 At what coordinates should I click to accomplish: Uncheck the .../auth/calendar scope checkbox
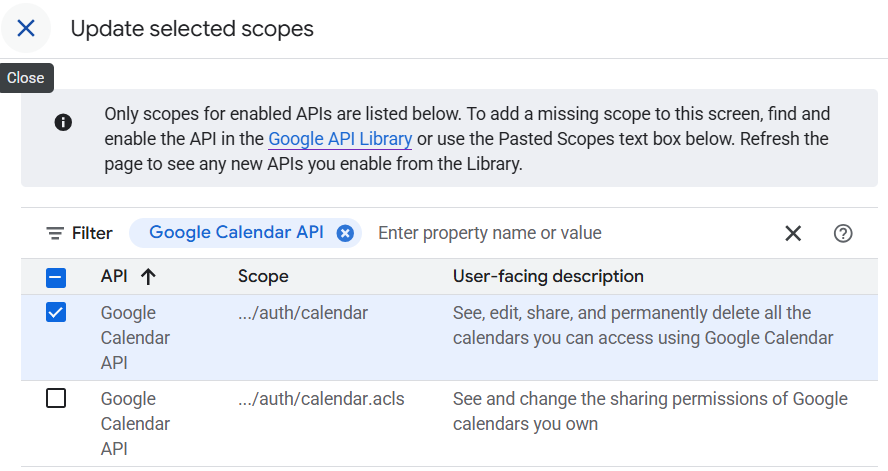[x=56, y=313]
